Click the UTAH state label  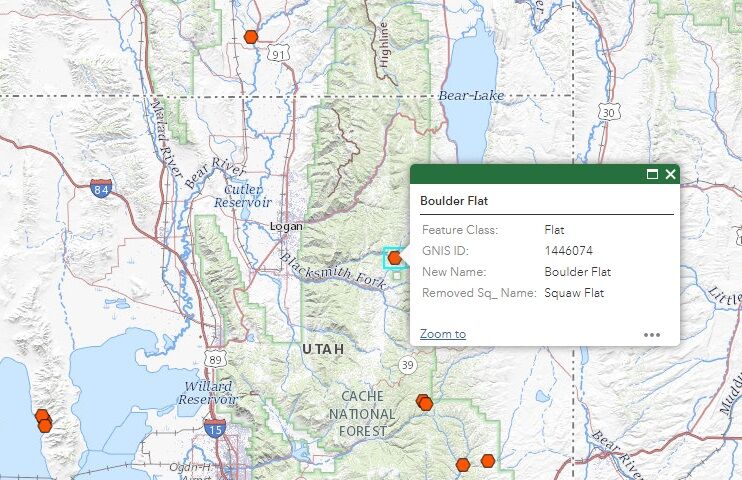pyautogui.click(x=323, y=349)
